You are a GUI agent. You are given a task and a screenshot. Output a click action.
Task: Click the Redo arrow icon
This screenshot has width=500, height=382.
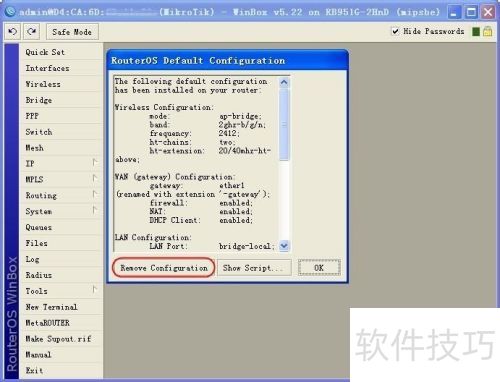click(x=32, y=32)
